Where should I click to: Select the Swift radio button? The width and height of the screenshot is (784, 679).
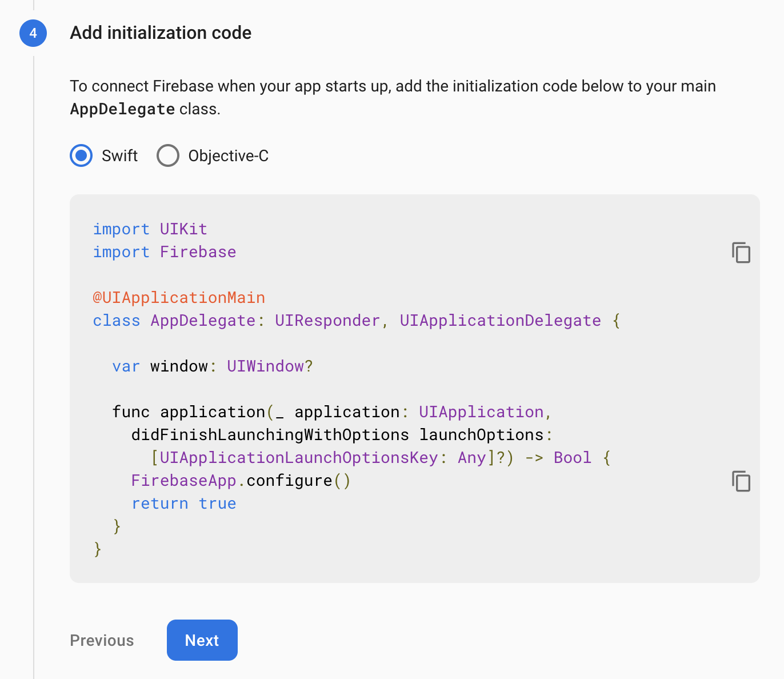click(x=81, y=155)
